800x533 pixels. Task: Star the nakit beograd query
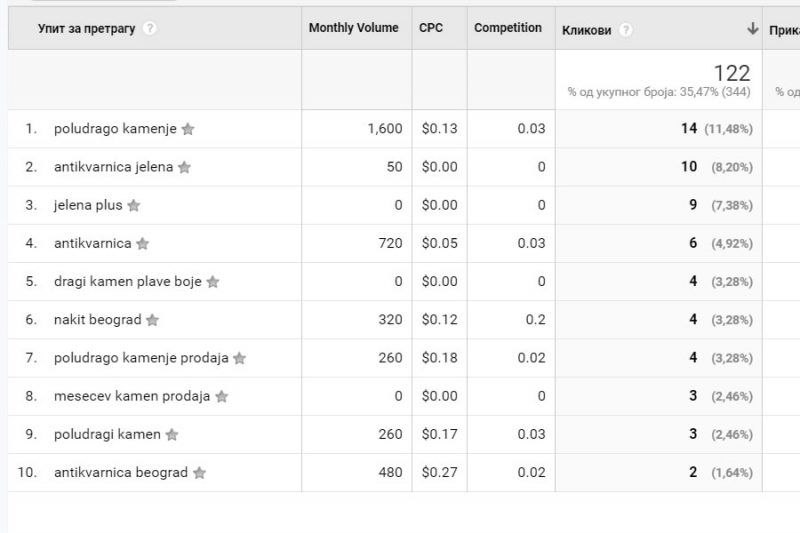pos(152,320)
